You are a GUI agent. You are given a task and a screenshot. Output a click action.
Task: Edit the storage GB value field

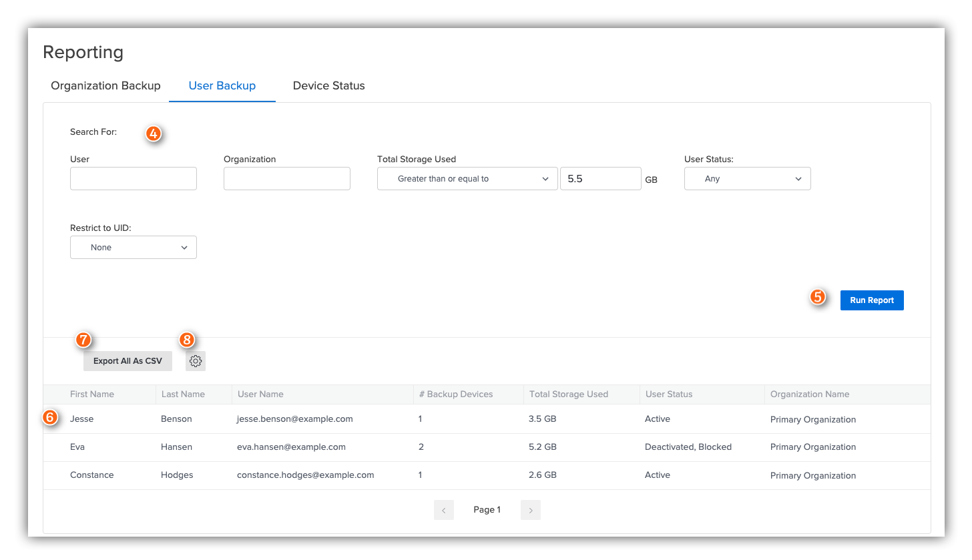[600, 179]
